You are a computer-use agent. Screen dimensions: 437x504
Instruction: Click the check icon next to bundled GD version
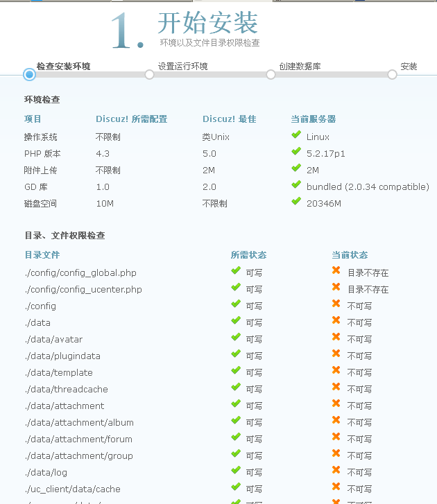(x=296, y=185)
